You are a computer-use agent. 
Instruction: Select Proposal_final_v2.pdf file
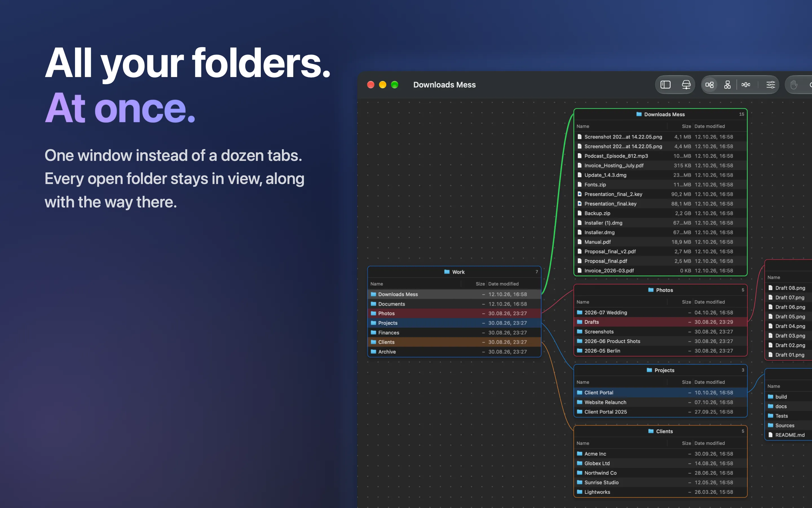click(660, 252)
